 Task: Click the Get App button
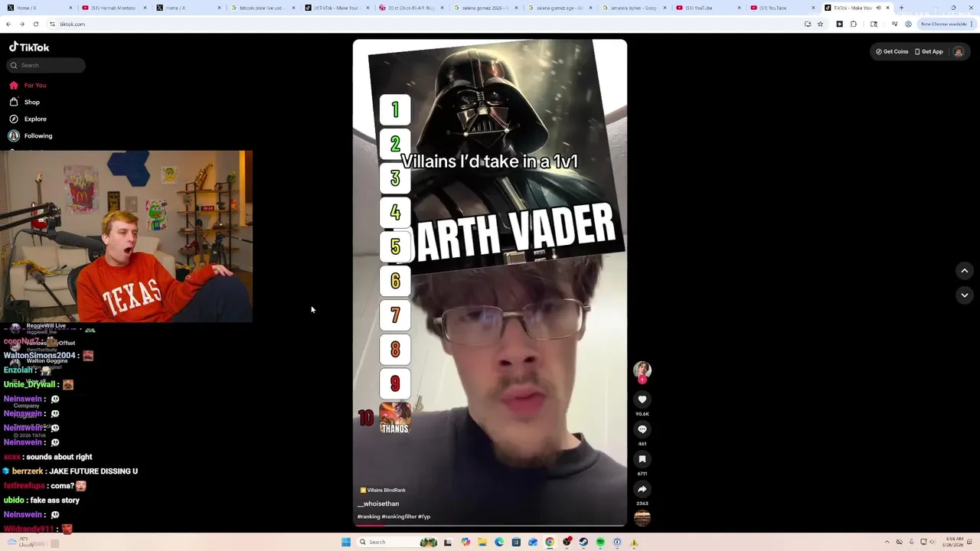pos(929,51)
